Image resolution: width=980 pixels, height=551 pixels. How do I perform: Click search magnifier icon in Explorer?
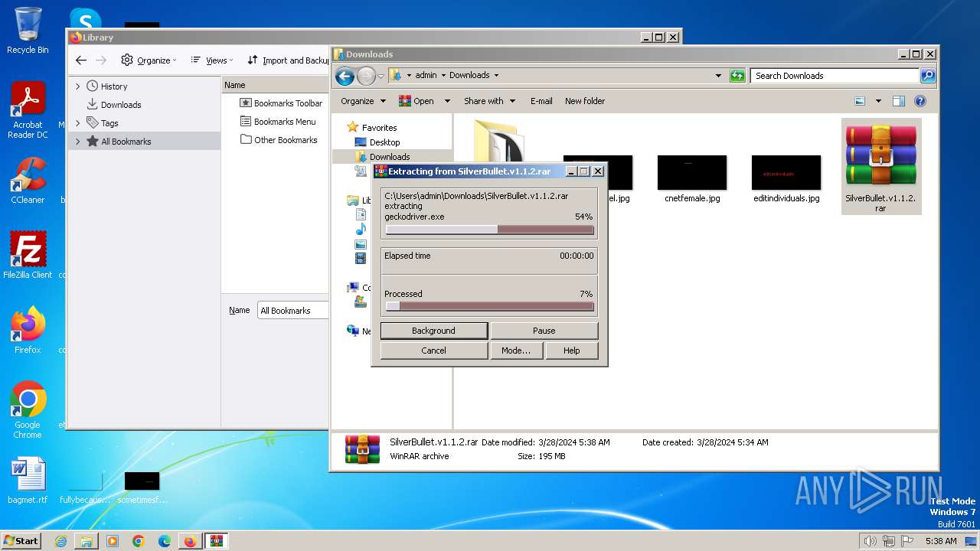(928, 76)
